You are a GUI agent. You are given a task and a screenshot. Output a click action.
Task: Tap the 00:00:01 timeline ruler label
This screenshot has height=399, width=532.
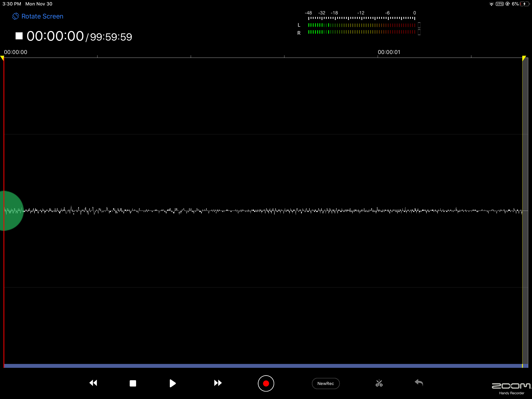[x=389, y=52]
